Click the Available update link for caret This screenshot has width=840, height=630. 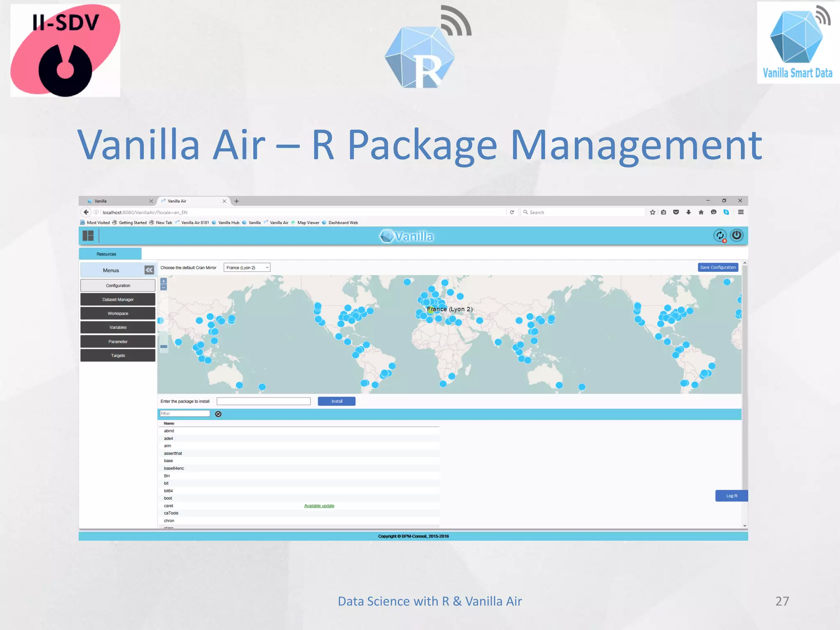tap(319, 506)
